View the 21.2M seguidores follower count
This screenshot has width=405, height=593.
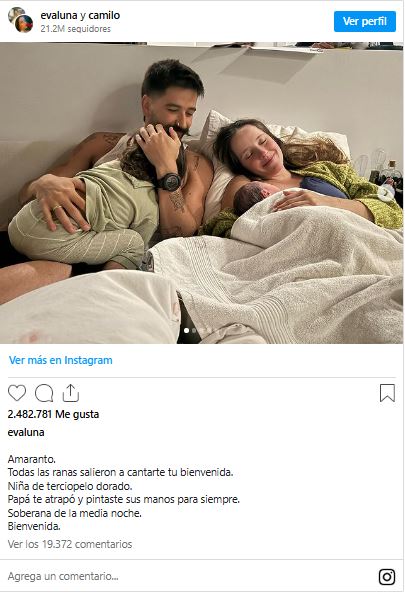point(76,29)
